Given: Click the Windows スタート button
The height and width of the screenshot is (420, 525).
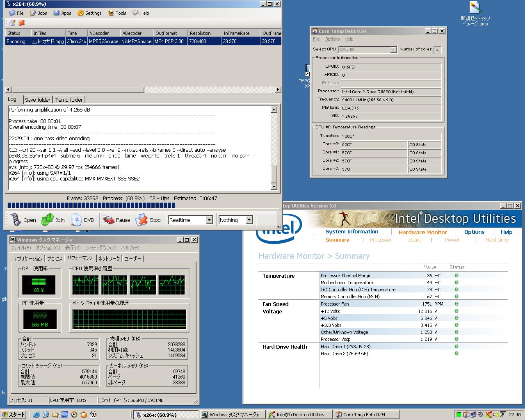Looking at the screenshot, I should pyautogui.click(x=14, y=415).
